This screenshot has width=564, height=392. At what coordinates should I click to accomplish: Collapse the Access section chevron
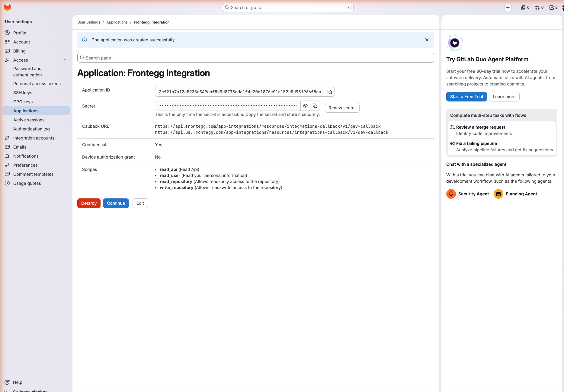(65, 60)
